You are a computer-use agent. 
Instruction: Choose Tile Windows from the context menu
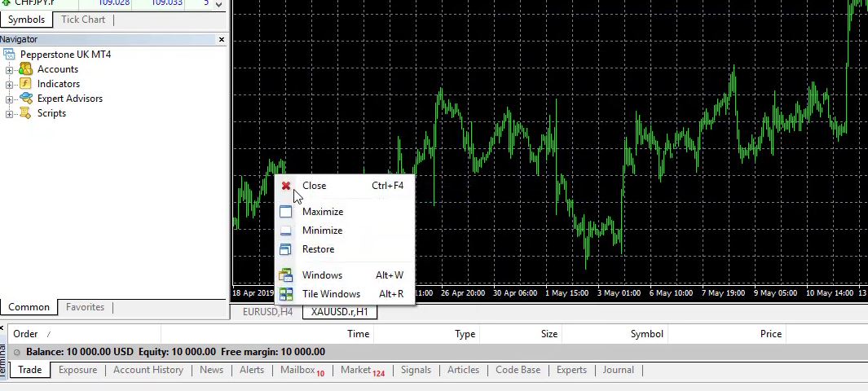[344, 294]
